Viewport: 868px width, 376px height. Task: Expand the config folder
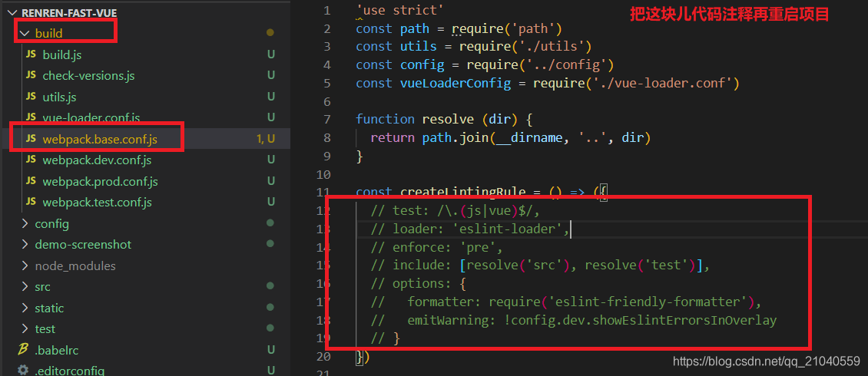tap(25, 224)
